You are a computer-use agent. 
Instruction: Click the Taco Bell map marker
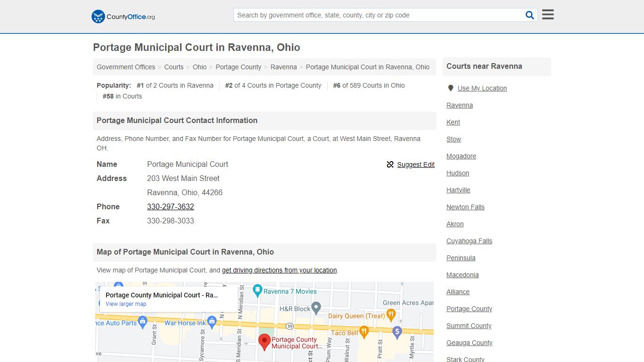coord(363,332)
